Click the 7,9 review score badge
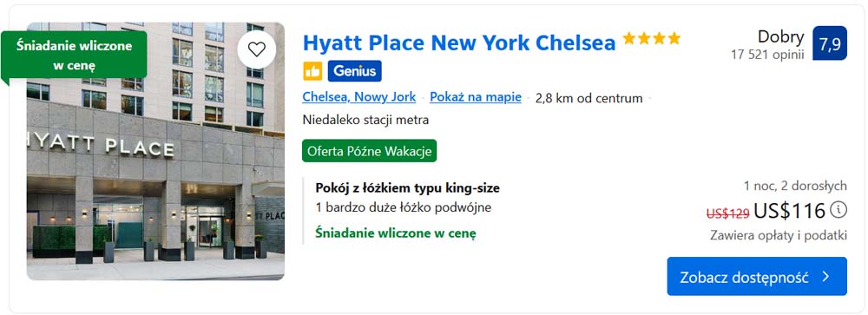Screen dimensions: 868x315 pyautogui.click(x=829, y=43)
